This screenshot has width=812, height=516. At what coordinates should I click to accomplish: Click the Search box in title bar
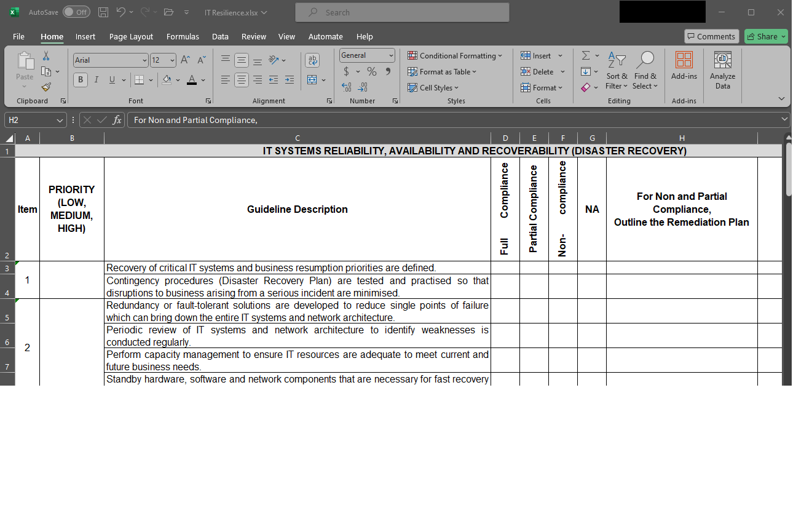coord(402,12)
